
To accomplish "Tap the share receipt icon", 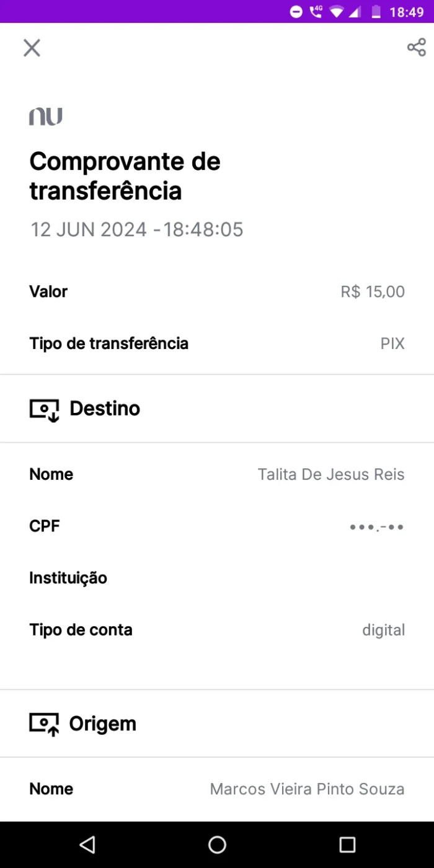I will pos(416,47).
